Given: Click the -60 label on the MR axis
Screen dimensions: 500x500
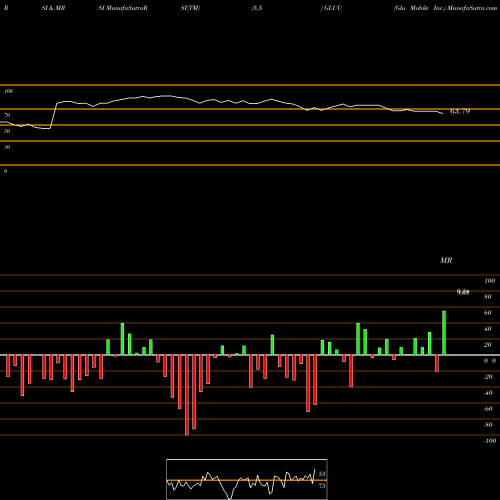Looking at the screenshot, I should (488, 409).
